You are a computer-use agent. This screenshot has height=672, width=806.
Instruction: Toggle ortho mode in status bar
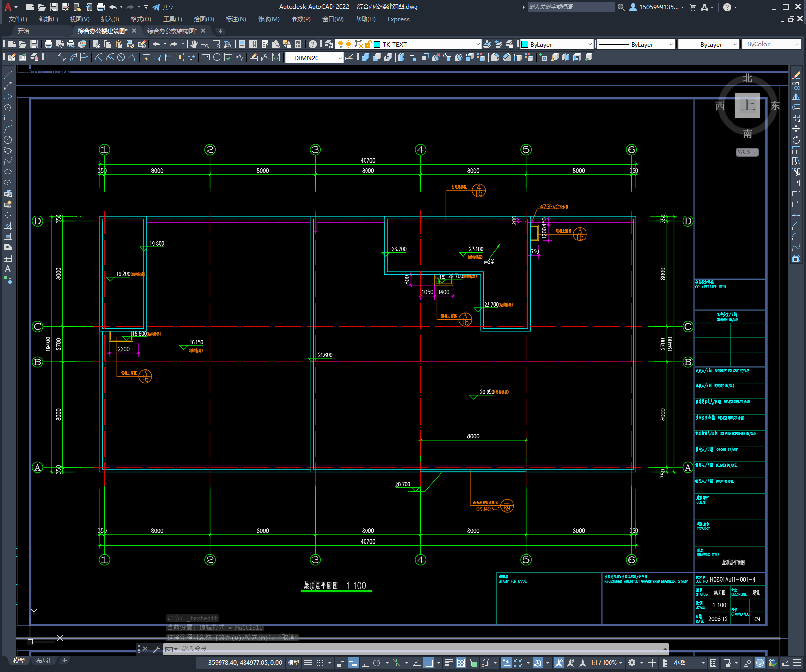click(x=365, y=663)
